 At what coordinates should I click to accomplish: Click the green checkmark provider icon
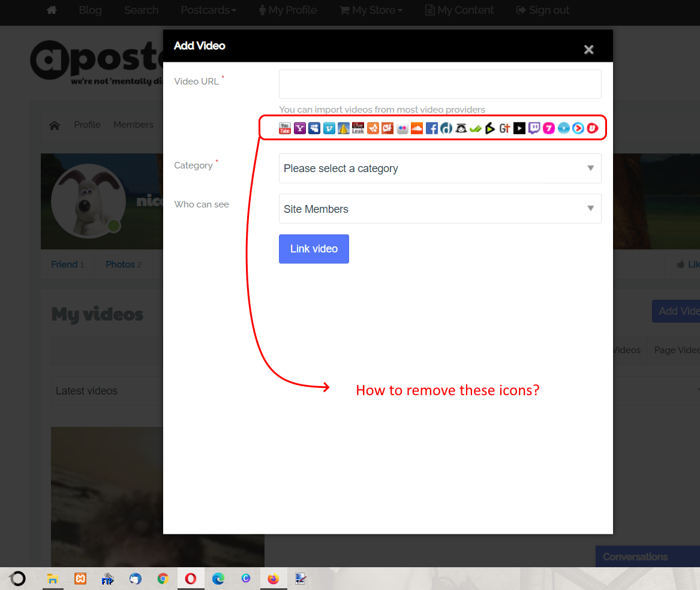click(476, 128)
